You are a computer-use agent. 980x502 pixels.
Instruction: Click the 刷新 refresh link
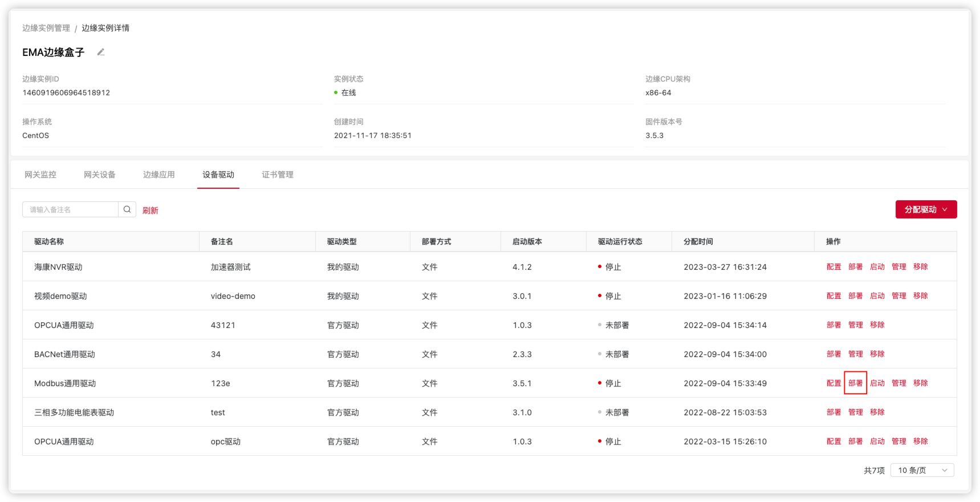151,210
